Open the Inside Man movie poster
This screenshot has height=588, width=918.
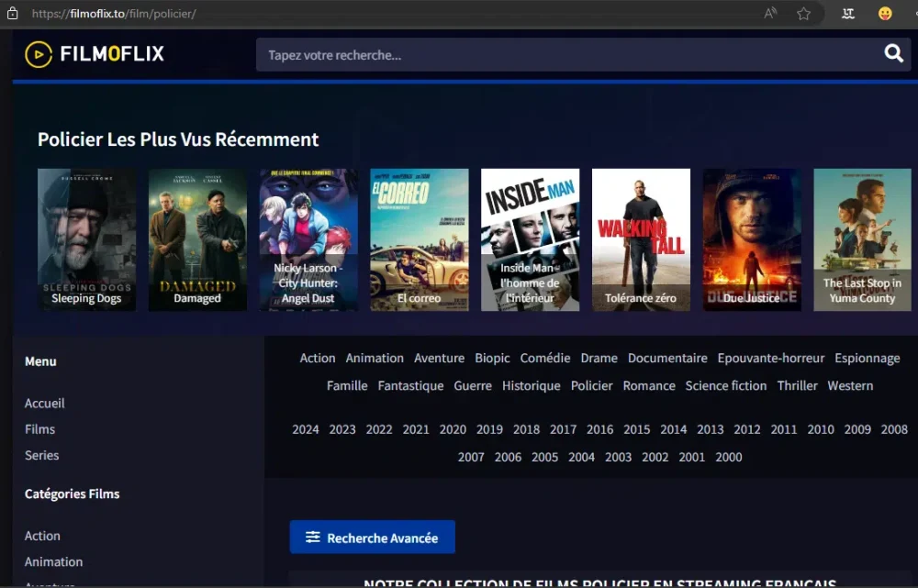coord(530,240)
